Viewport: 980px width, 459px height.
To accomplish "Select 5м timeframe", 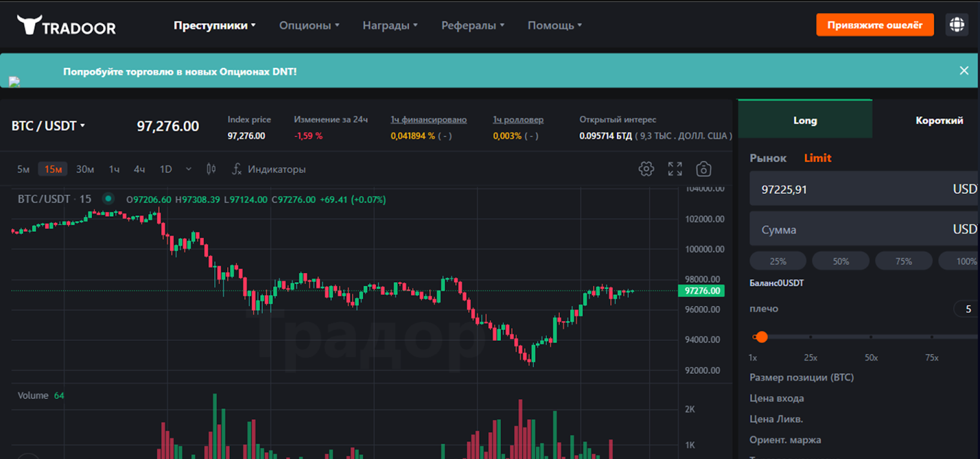I will click(x=23, y=169).
